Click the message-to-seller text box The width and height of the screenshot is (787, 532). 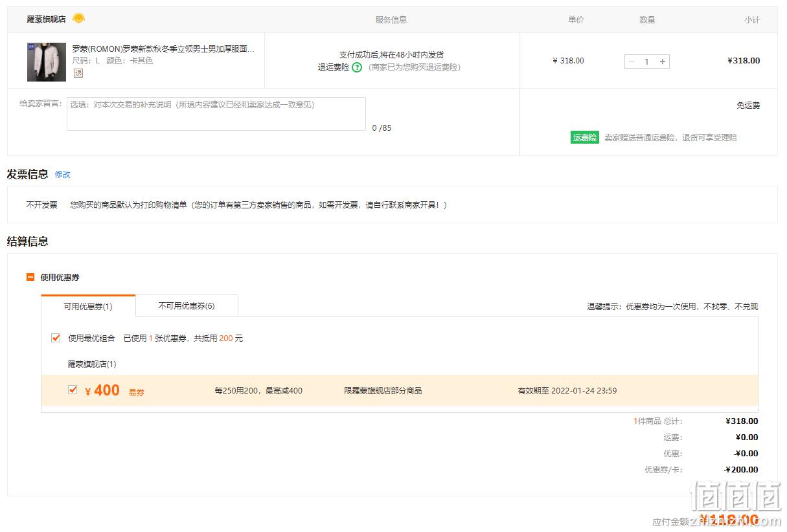point(216,114)
